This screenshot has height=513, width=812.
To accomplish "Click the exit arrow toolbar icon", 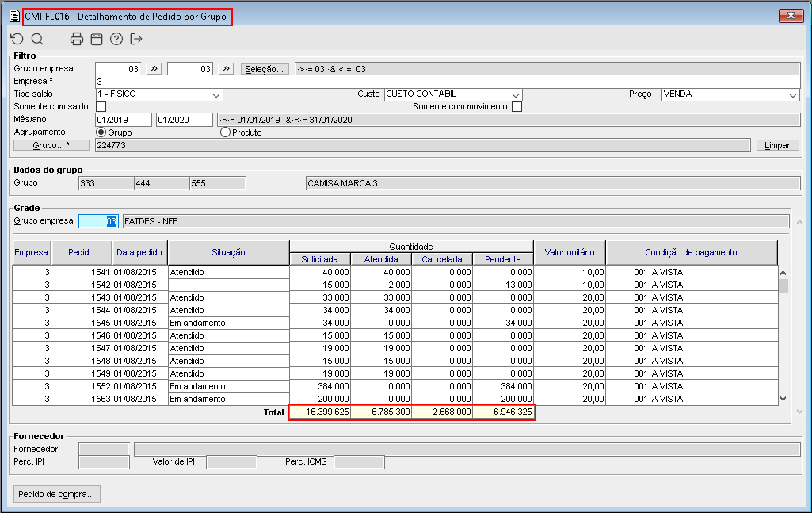I will (x=136, y=39).
